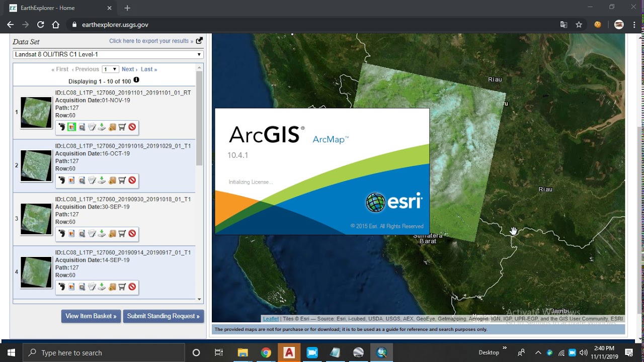Click here to export your results link
The height and width of the screenshot is (362, 644).
151,41
